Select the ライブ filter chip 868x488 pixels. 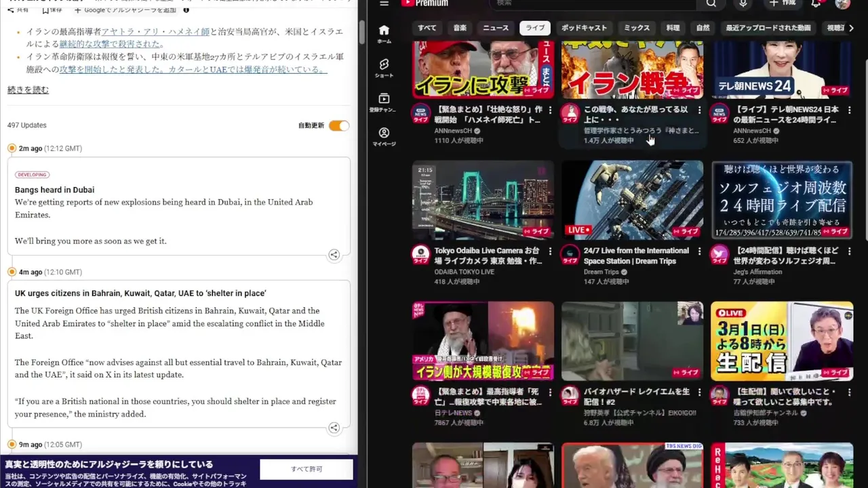click(535, 28)
